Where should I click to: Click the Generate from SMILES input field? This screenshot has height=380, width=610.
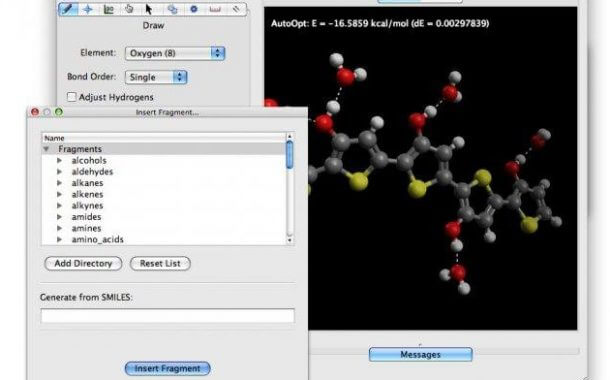(168, 315)
